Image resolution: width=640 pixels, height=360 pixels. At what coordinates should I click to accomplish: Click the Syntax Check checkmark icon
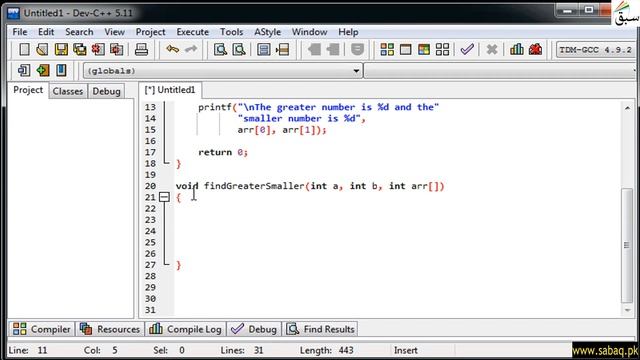(467, 50)
